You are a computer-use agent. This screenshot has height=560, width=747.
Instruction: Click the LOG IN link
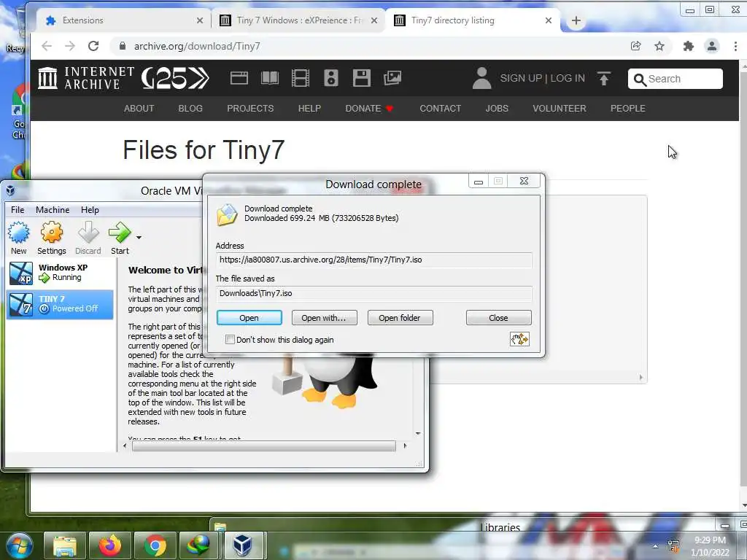pyautogui.click(x=568, y=78)
